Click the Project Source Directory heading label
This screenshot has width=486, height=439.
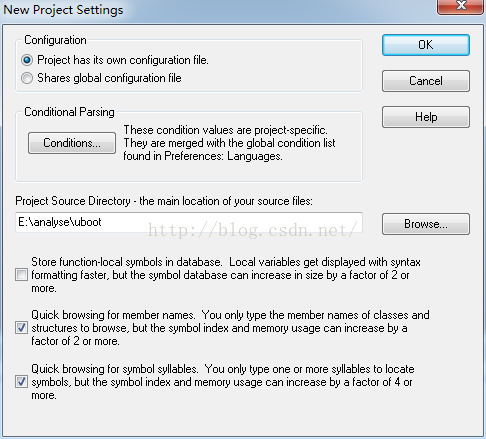(x=164, y=201)
